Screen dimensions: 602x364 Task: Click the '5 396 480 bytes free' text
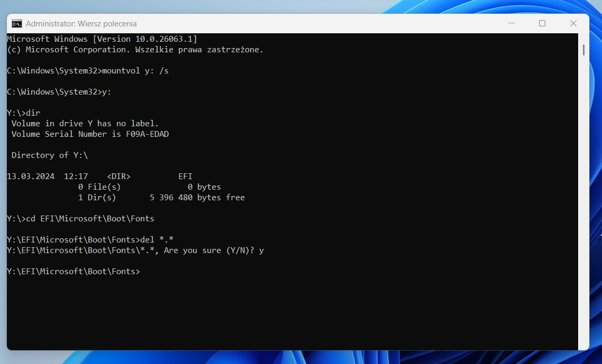tap(197, 198)
